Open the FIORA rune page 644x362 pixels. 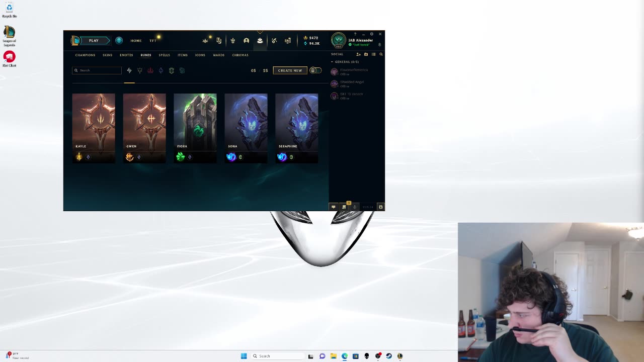click(195, 128)
